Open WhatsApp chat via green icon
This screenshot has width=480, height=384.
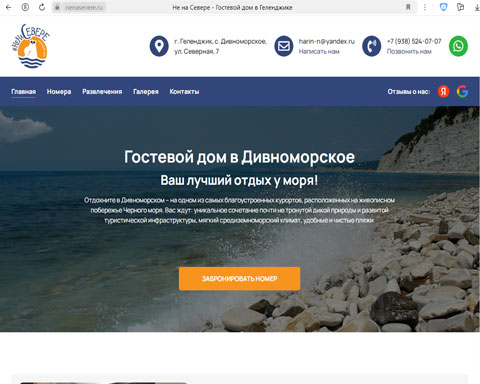point(458,46)
